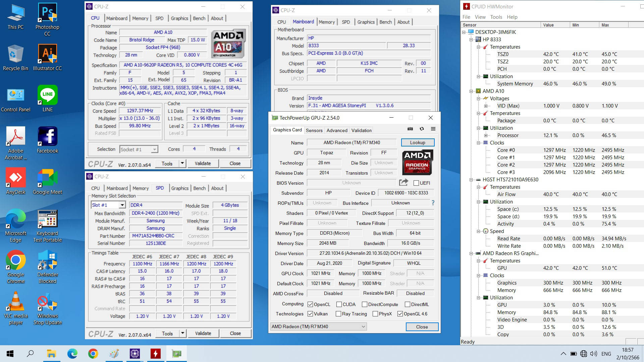This screenshot has height=362, width=644.
Task: Click Close in the upper CPU-Z CPU window
Action: click(x=235, y=164)
